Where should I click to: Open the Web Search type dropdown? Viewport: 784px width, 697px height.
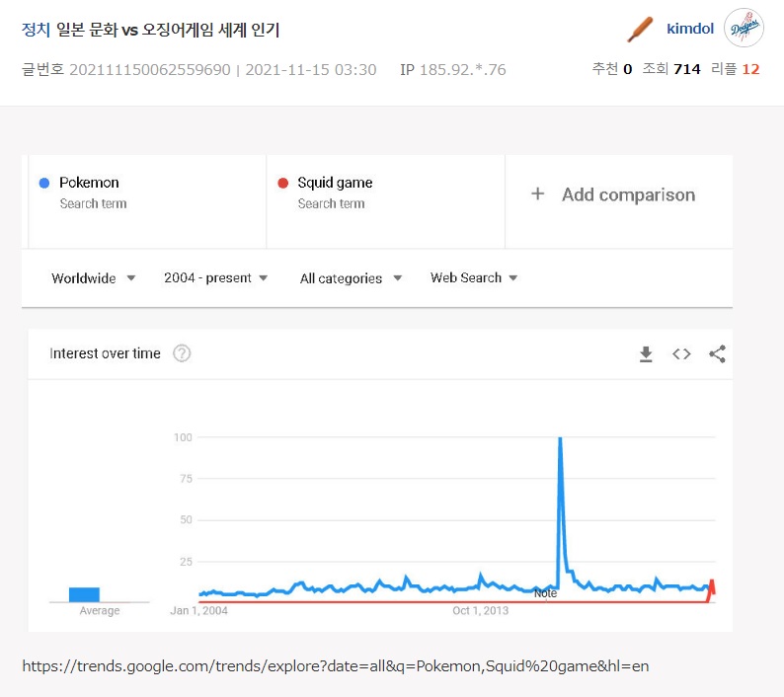[474, 278]
